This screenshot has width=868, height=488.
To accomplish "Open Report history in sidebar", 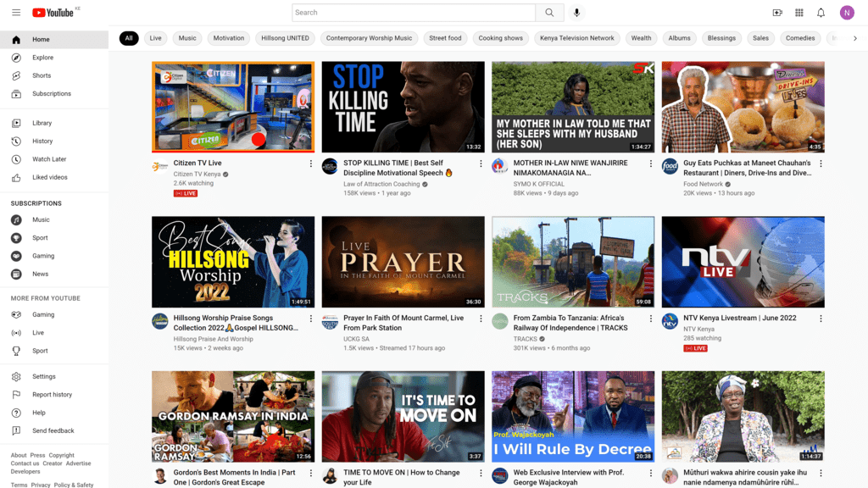I will [54, 395].
